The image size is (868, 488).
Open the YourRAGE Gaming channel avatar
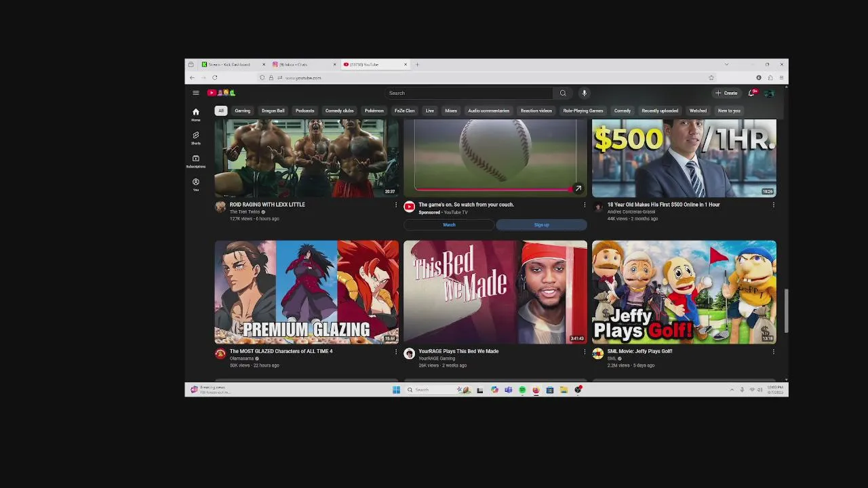(409, 354)
